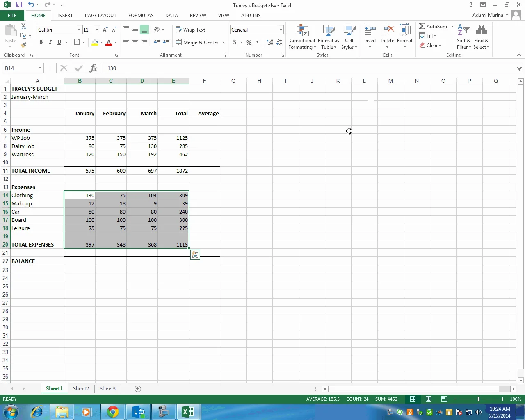Click the Undo arrow icon
The image size is (525, 420).
31,5
